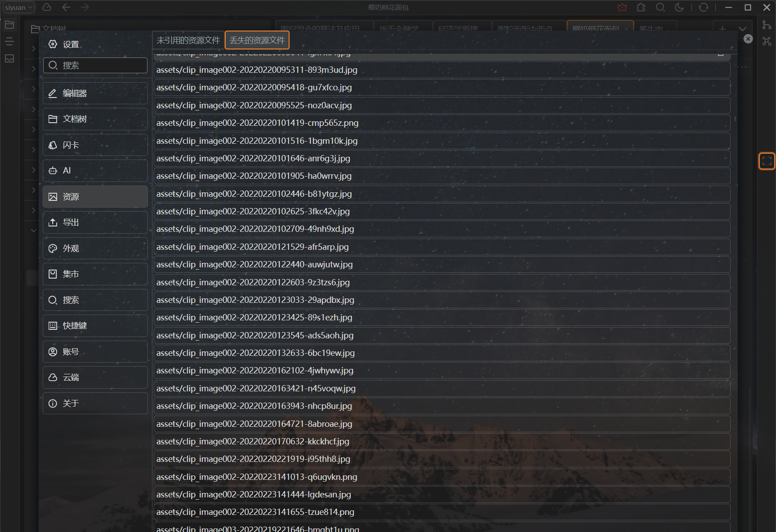
Task: Select asset clip_image002-20220220101905-ha0wrrv.jpg
Action: tap(442, 176)
